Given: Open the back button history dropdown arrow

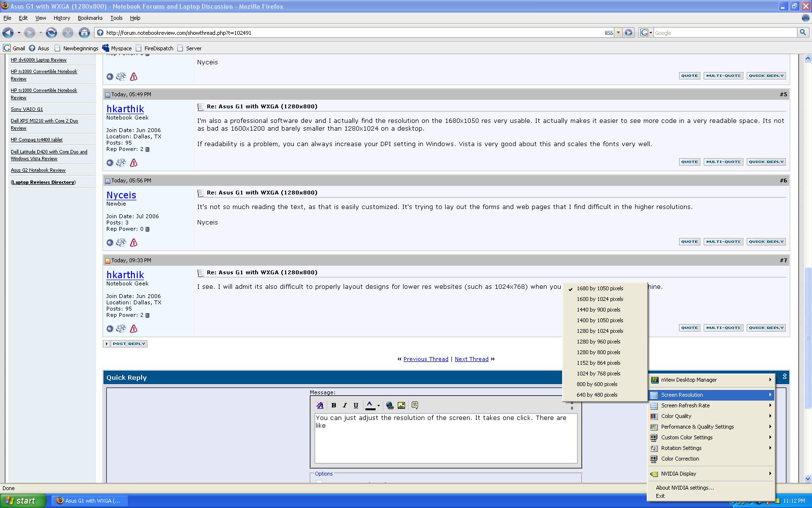Looking at the screenshot, I should click(19, 33).
